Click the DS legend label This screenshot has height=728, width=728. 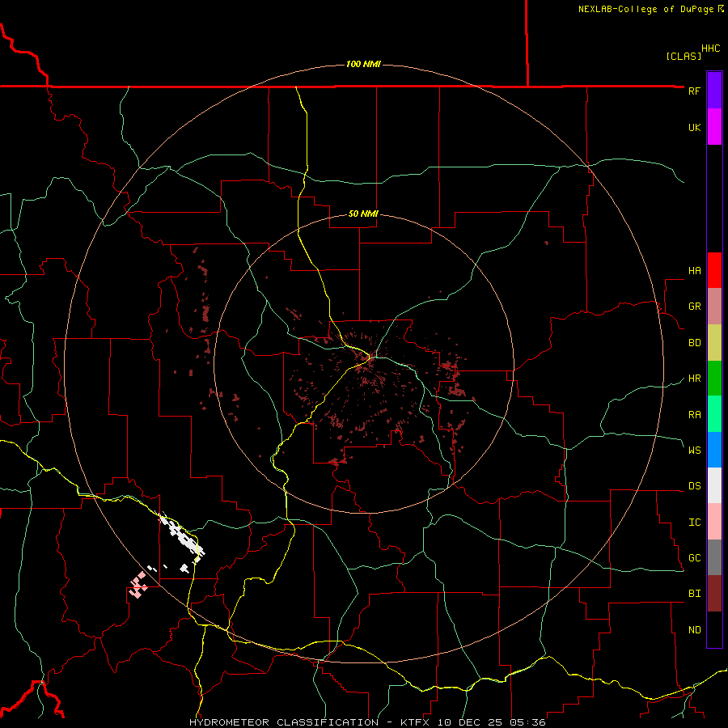694,486
